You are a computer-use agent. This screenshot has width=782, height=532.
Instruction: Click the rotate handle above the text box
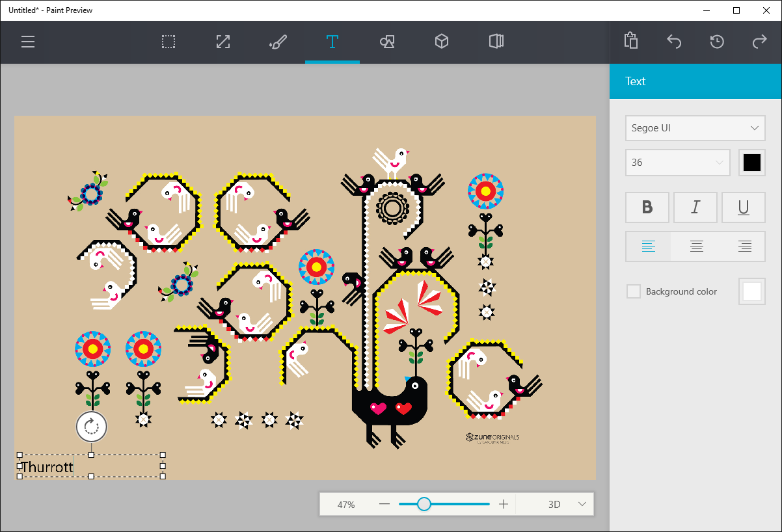point(91,427)
